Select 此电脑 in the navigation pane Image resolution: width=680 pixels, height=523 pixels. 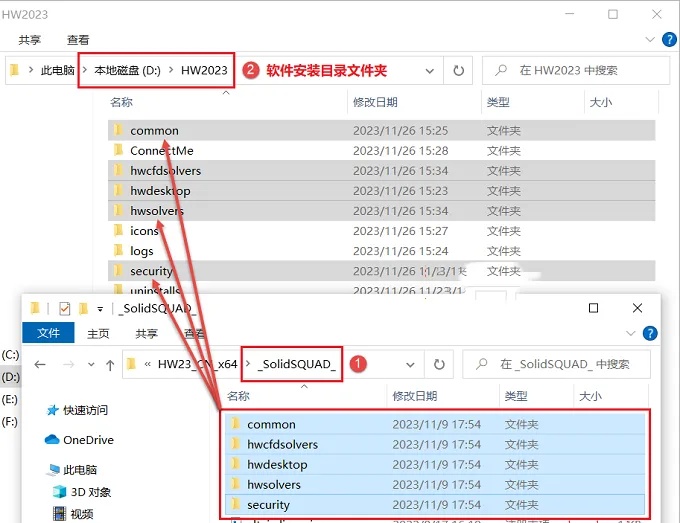pos(72,470)
